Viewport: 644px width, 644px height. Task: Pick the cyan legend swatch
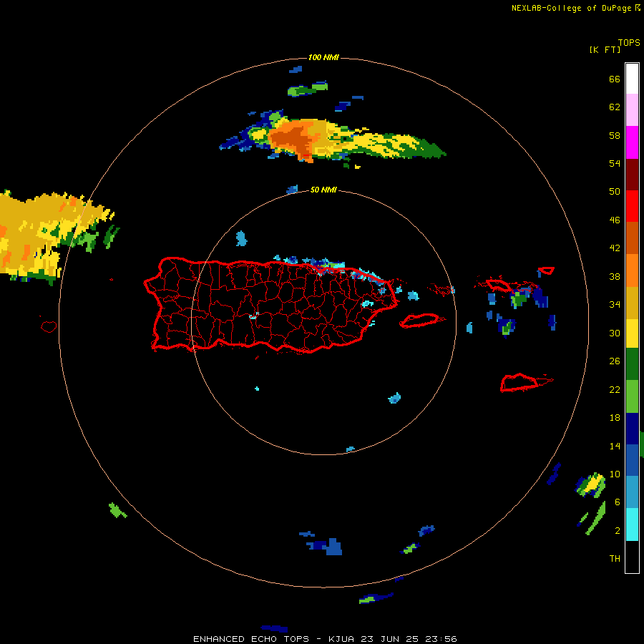coord(632,525)
